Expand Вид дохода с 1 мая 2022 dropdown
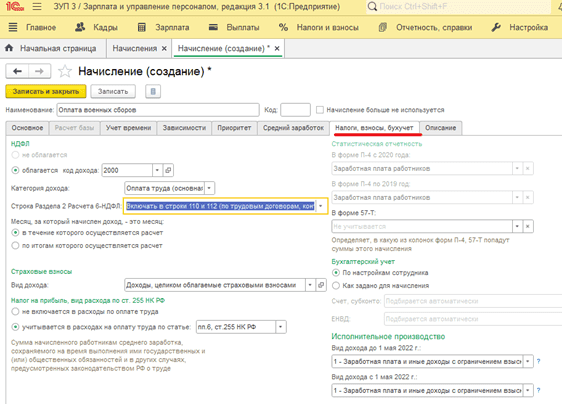 [x=528, y=390]
